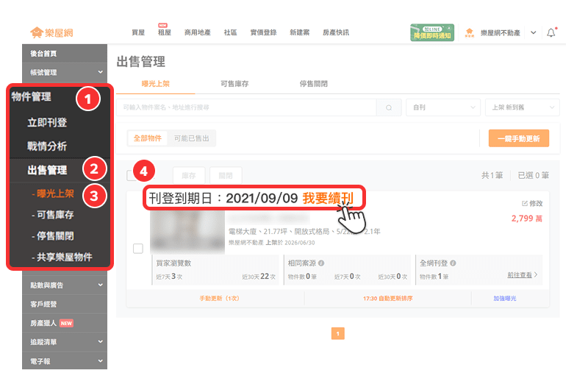Select the 可能已售出 filter toggle
The image size is (588, 387).
(191, 138)
